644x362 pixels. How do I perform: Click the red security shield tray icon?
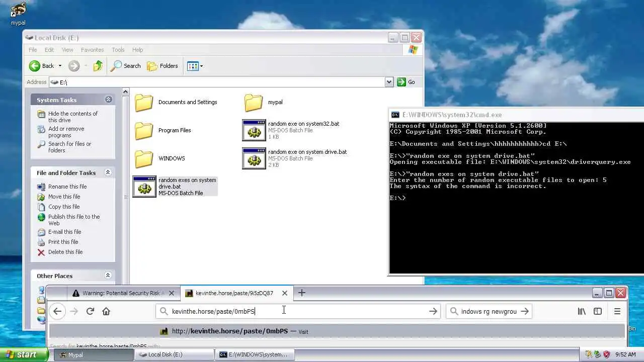click(606, 354)
